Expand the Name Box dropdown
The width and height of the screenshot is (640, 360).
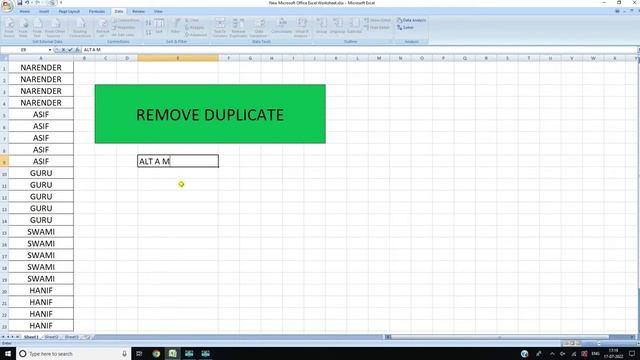click(50, 50)
